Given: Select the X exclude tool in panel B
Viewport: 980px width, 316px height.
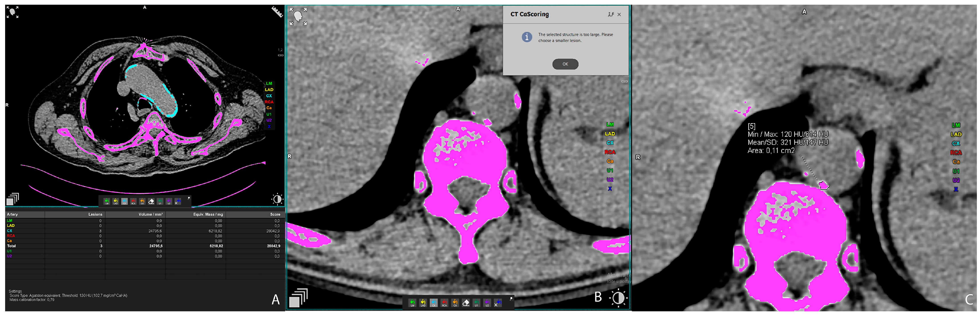Looking at the screenshot, I should (x=498, y=303).
